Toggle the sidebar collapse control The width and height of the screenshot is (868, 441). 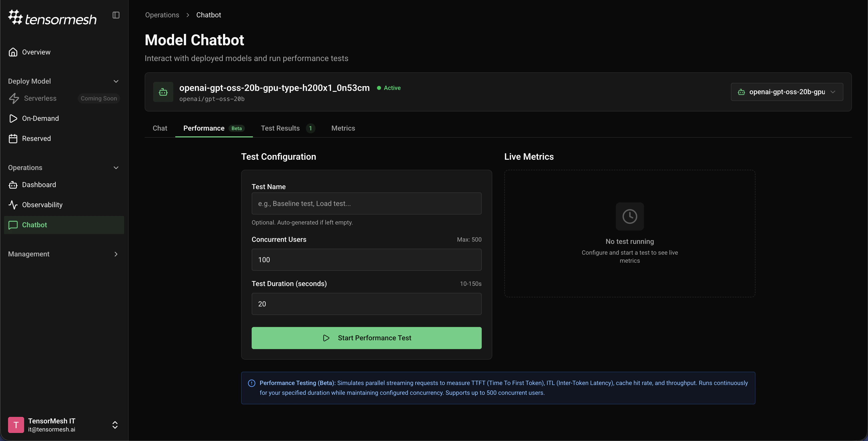[x=116, y=15]
